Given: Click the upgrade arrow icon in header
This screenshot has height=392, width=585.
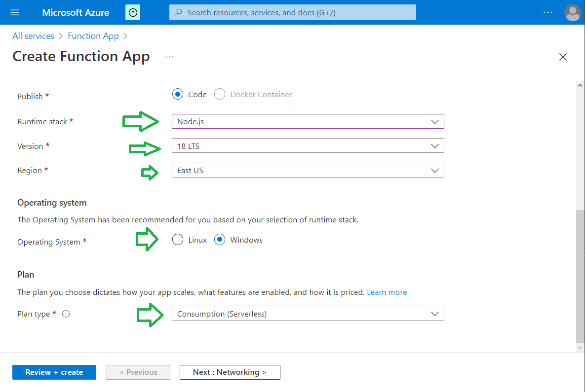Looking at the screenshot, I should 133,12.
